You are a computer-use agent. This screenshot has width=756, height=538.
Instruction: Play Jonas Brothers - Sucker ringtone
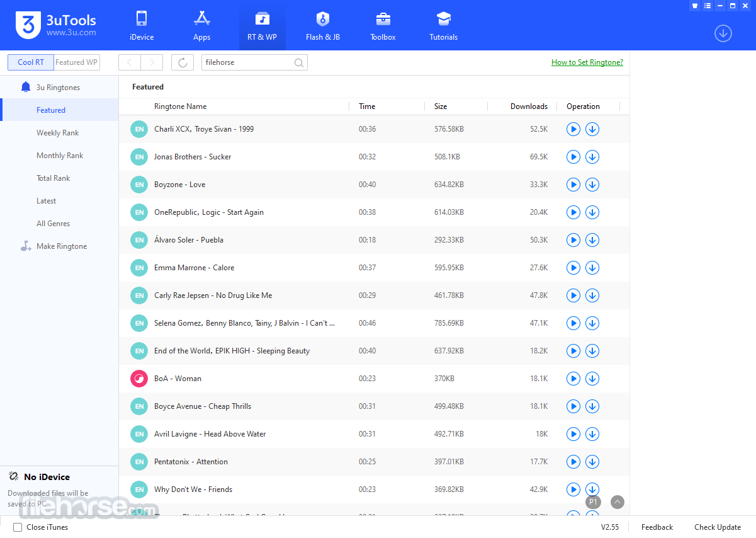pos(573,157)
